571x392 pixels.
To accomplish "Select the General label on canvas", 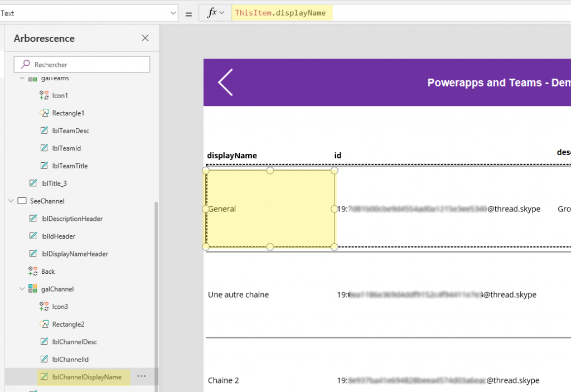I will click(x=222, y=209).
